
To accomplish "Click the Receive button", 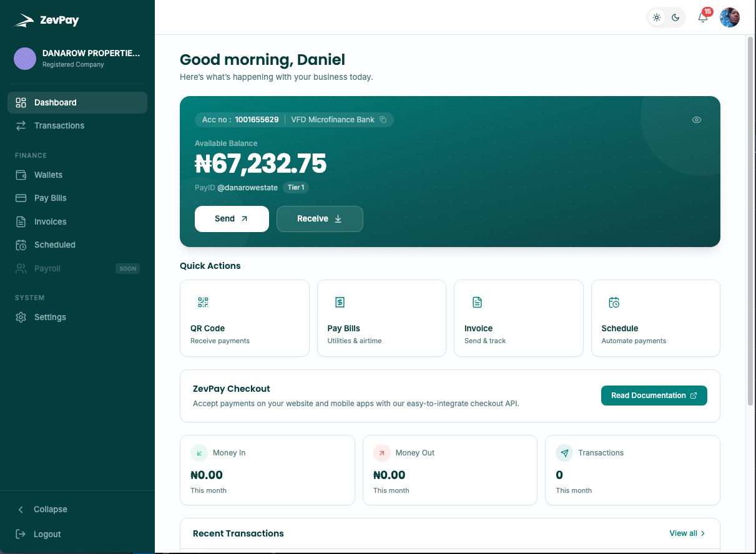I will pyautogui.click(x=320, y=219).
